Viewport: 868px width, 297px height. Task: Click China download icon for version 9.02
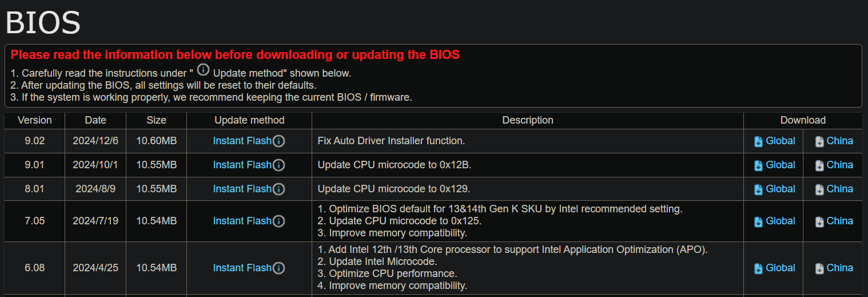point(819,142)
